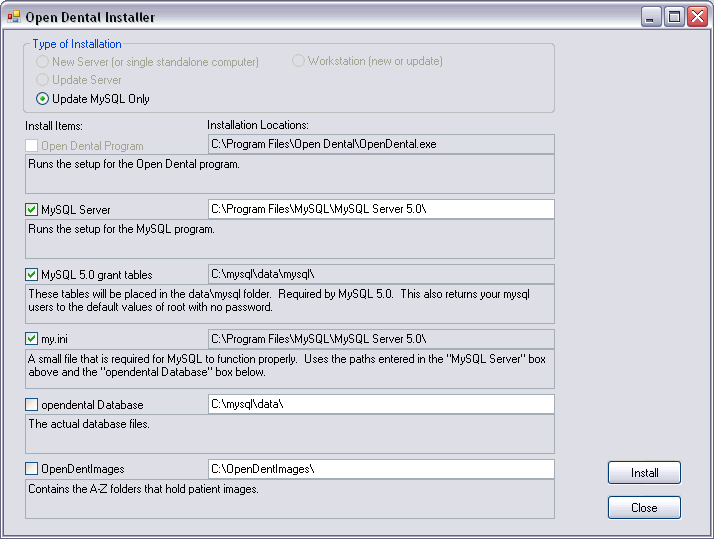Image resolution: width=714 pixels, height=539 pixels.
Task: Toggle the my.ini checkbox
Action: (31, 339)
